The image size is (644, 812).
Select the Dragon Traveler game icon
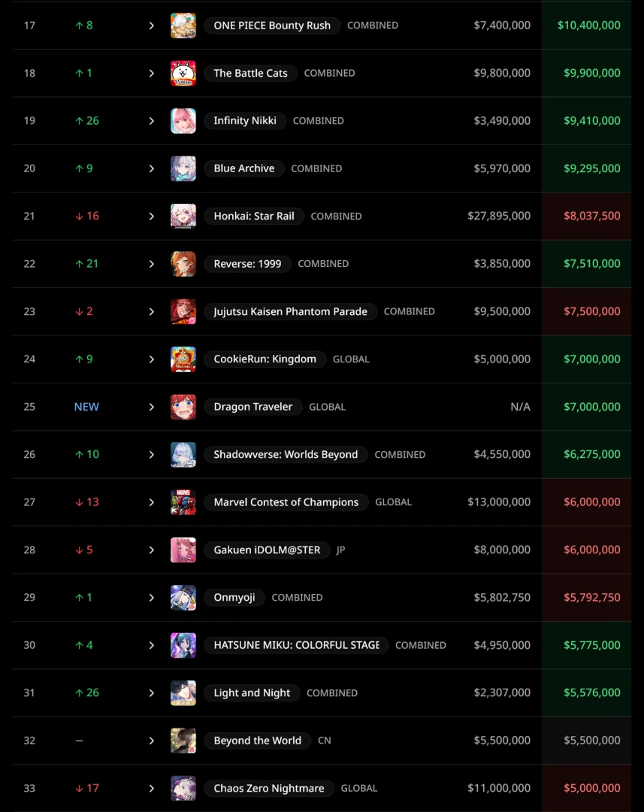(x=183, y=407)
